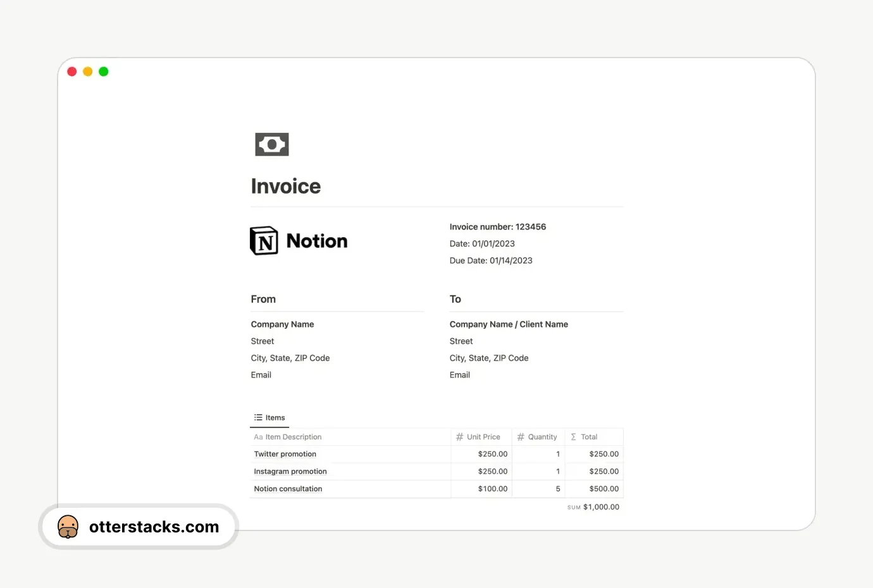
Task: Click the SUM $1,000.00 total
Action: click(593, 507)
